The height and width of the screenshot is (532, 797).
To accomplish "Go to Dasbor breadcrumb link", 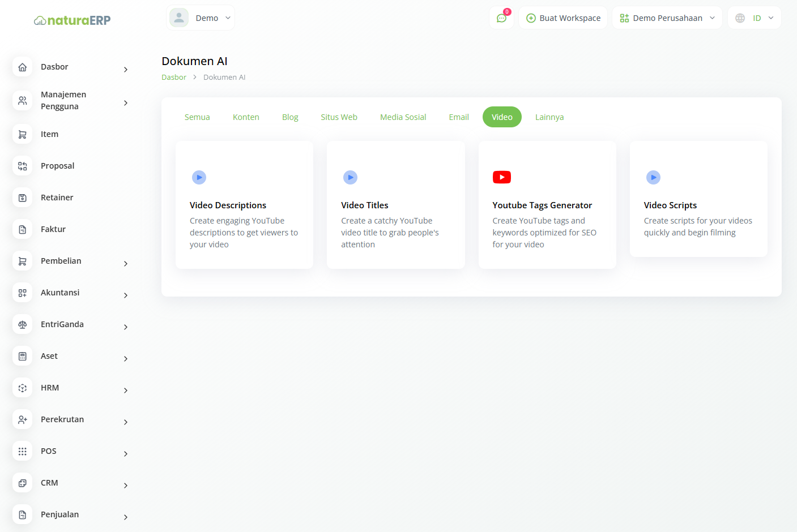I will tap(173, 78).
